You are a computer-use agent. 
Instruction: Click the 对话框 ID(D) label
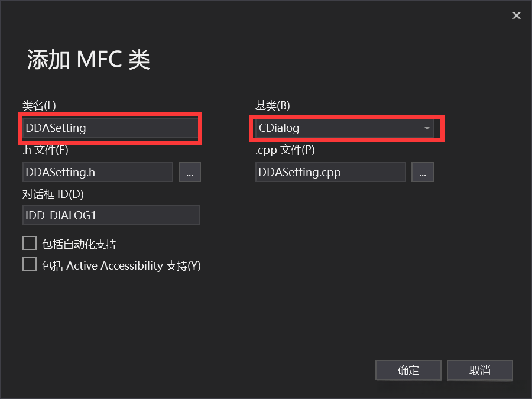pos(53,194)
